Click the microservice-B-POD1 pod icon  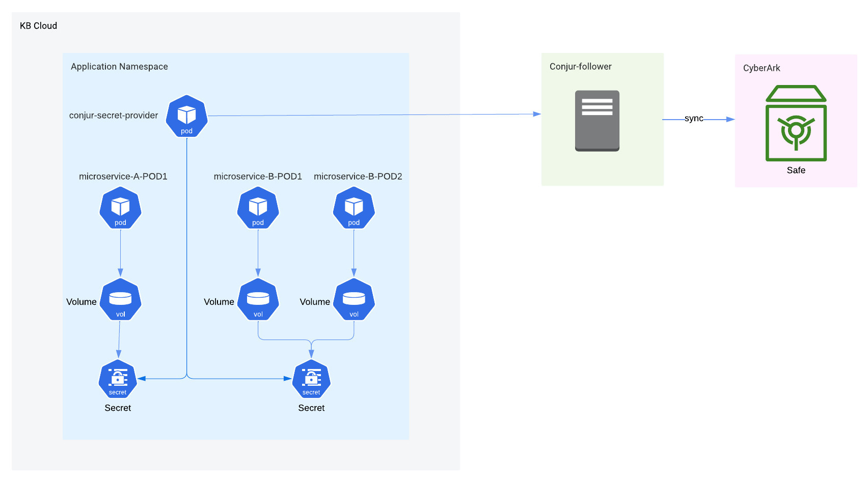(x=258, y=208)
